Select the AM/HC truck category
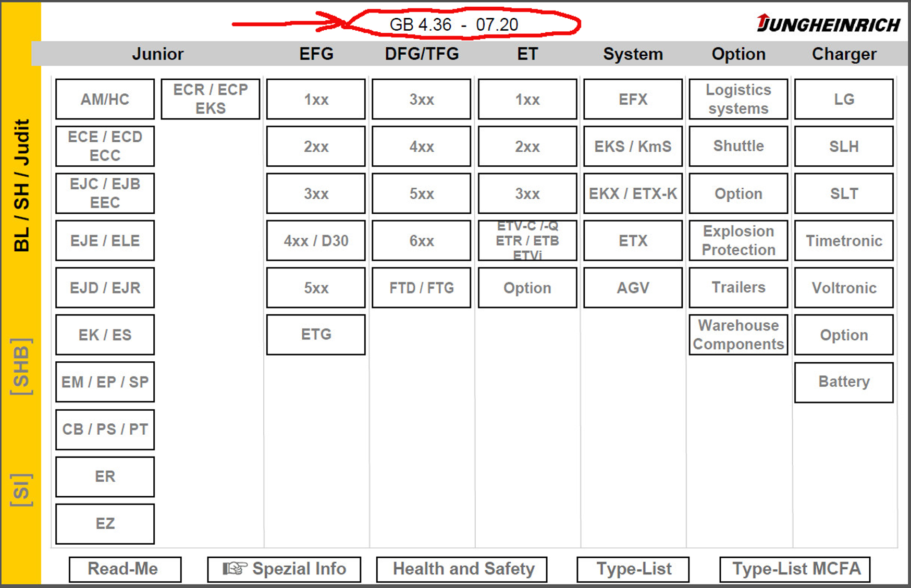 click(x=105, y=99)
